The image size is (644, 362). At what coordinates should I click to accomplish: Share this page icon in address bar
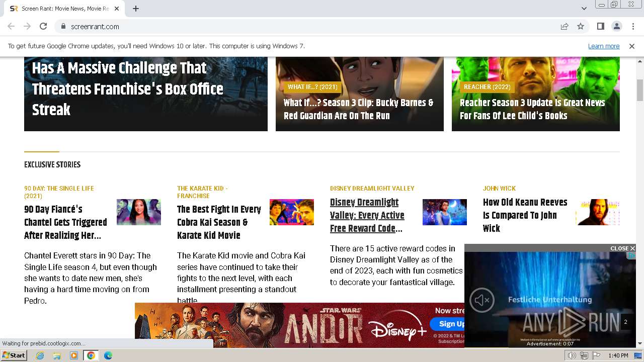(565, 26)
